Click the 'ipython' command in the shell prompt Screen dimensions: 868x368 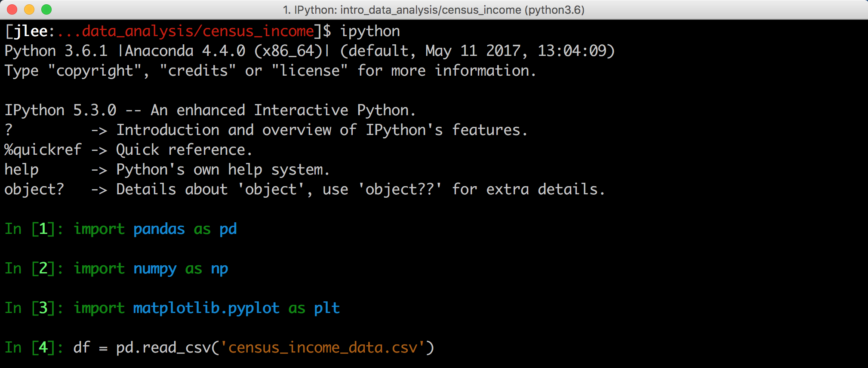pyautogui.click(x=370, y=31)
